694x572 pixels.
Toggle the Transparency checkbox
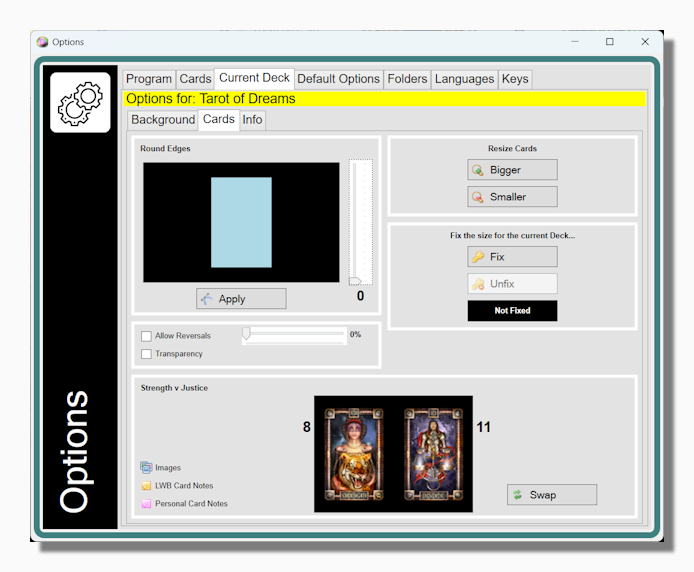[x=146, y=354]
